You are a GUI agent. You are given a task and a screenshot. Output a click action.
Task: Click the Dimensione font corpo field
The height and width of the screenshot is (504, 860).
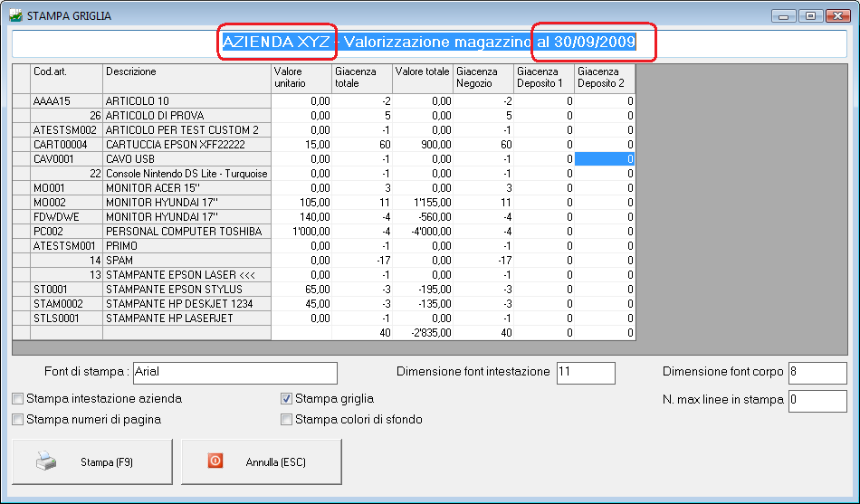point(817,373)
